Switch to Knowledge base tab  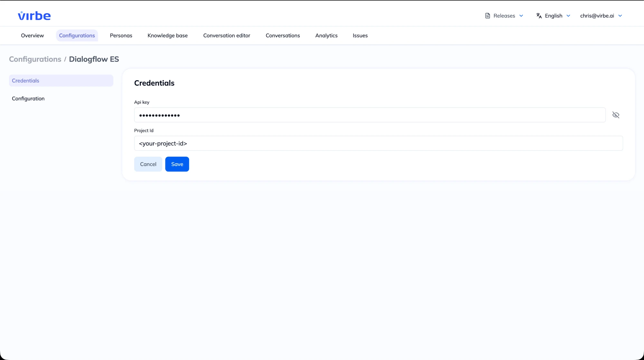(x=167, y=35)
